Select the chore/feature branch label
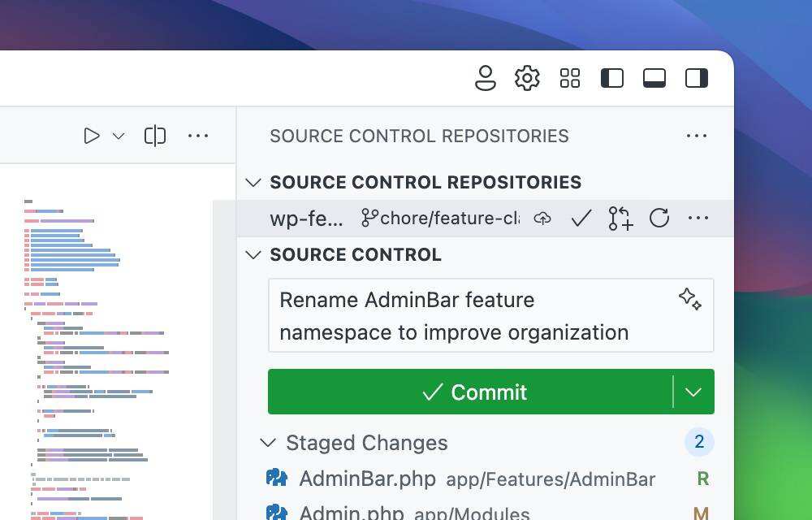This screenshot has height=520, width=812. pyautogui.click(x=441, y=218)
